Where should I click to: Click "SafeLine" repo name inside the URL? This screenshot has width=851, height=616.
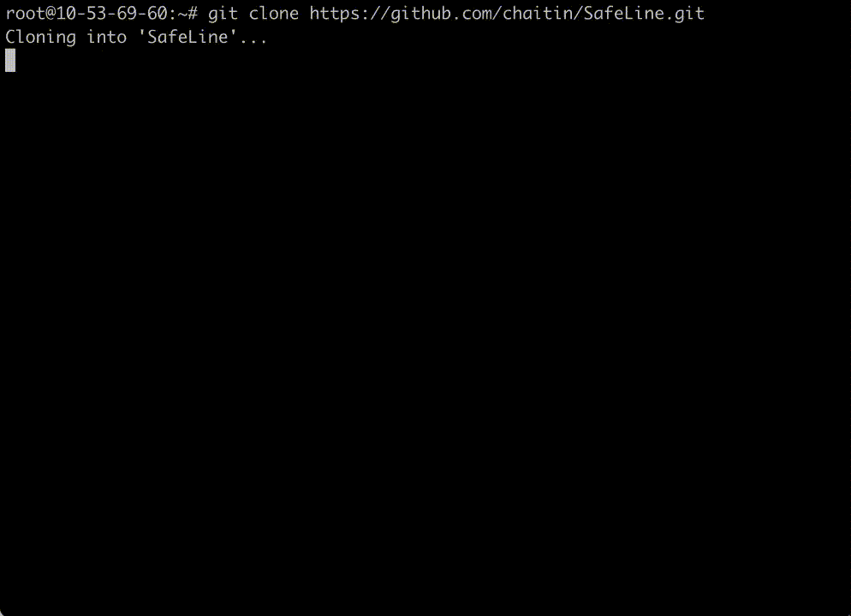(x=624, y=14)
